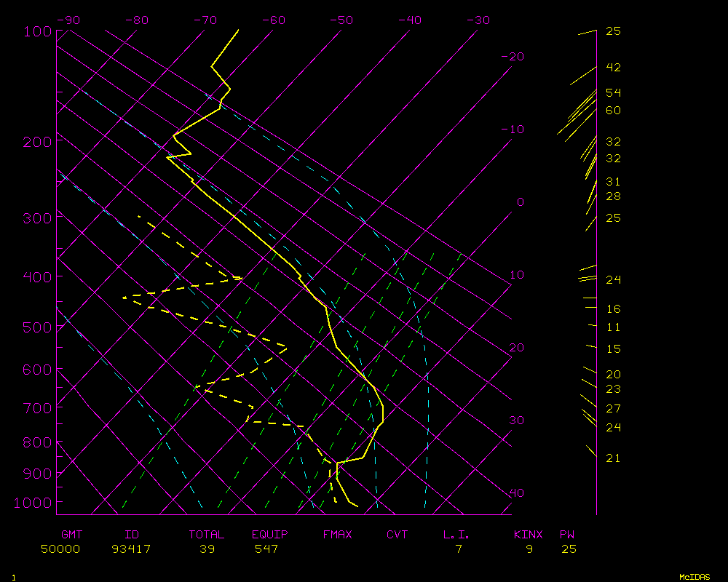Click the PW label

(x=568, y=535)
